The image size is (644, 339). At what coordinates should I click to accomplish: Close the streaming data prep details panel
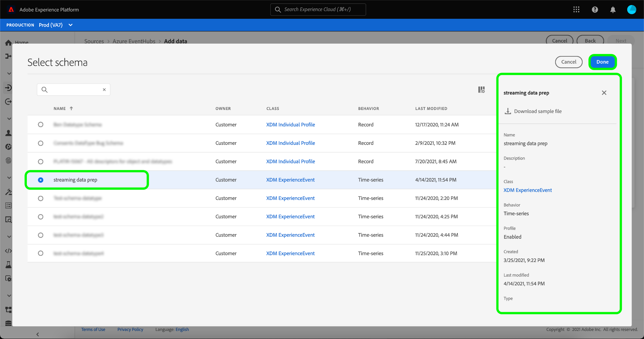point(604,93)
